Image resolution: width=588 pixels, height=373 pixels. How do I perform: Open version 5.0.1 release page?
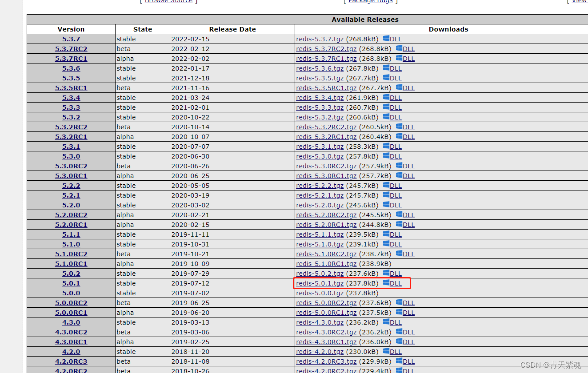point(71,283)
